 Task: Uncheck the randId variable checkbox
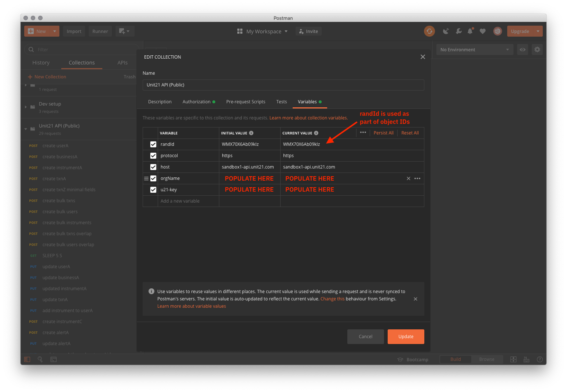point(153,144)
